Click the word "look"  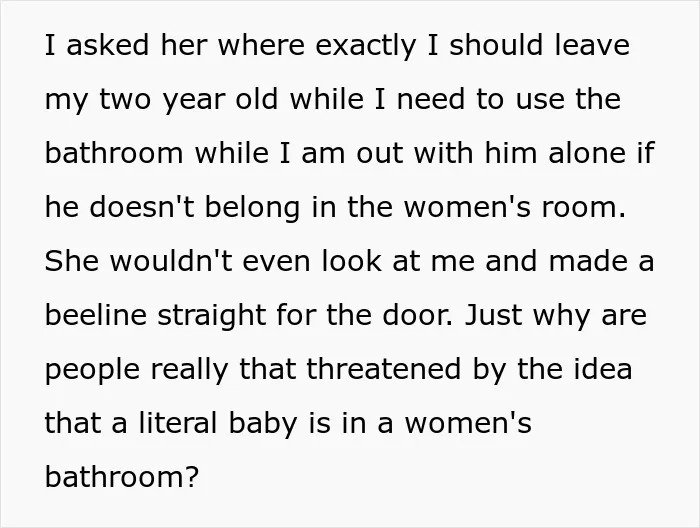point(352,261)
